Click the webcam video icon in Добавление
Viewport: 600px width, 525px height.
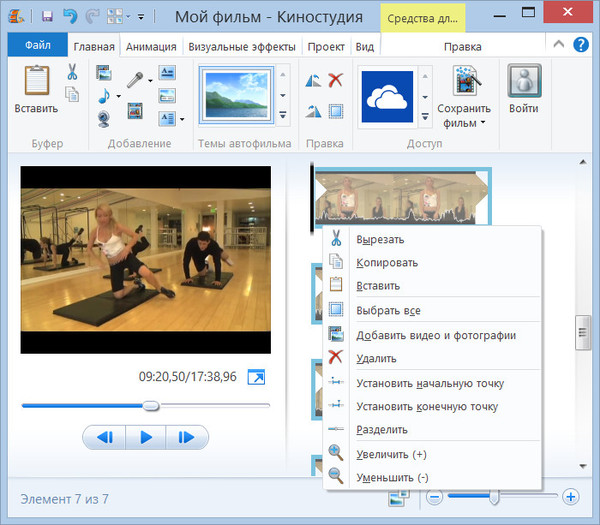[104, 119]
